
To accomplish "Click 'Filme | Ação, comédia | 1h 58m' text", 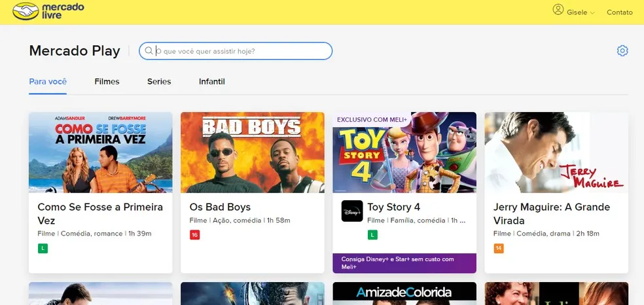I will [240, 221].
